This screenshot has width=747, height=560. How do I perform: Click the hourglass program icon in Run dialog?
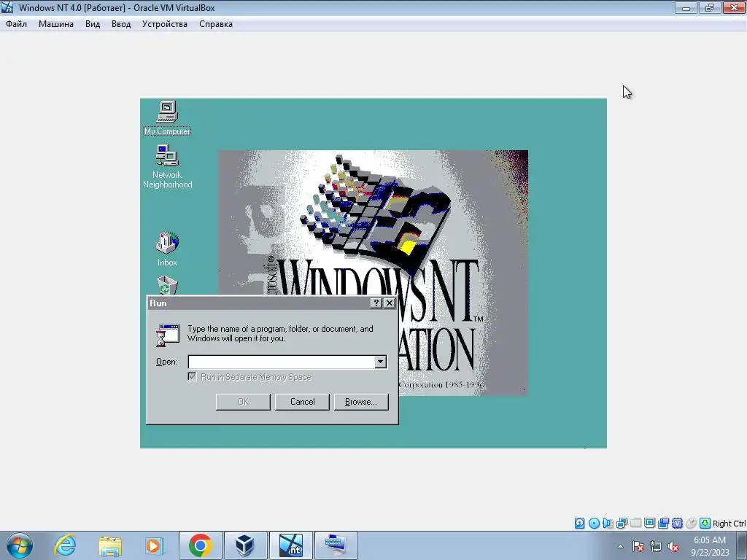click(167, 335)
